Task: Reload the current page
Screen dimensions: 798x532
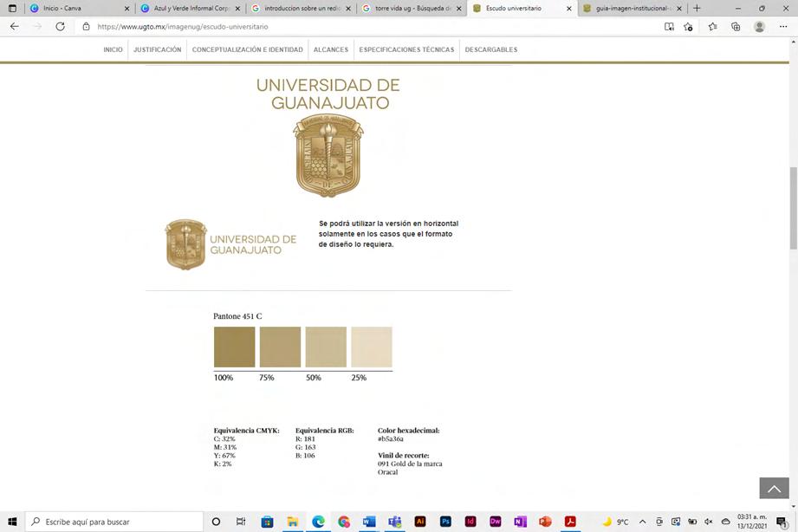Action: tap(60, 27)
